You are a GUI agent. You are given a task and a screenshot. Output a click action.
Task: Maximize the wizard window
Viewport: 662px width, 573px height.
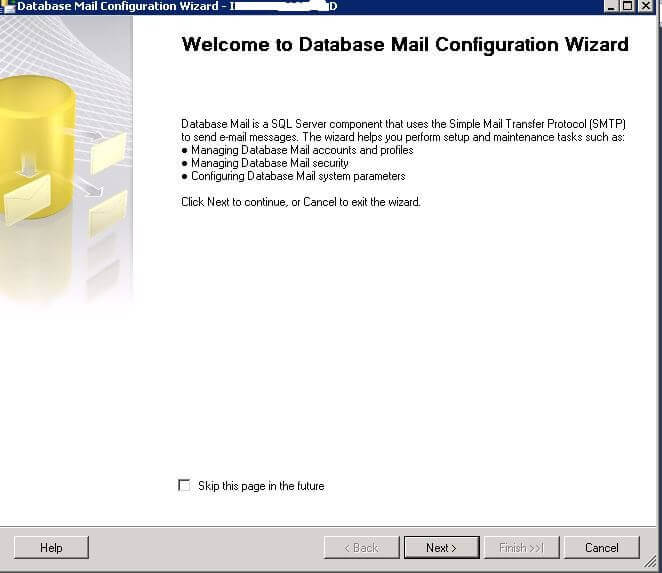628,6
